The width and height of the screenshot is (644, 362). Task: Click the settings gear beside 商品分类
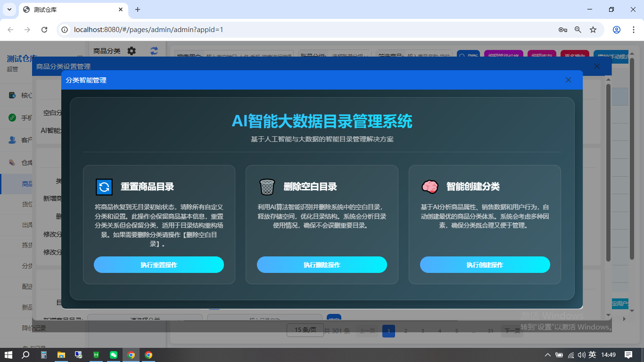132,51
